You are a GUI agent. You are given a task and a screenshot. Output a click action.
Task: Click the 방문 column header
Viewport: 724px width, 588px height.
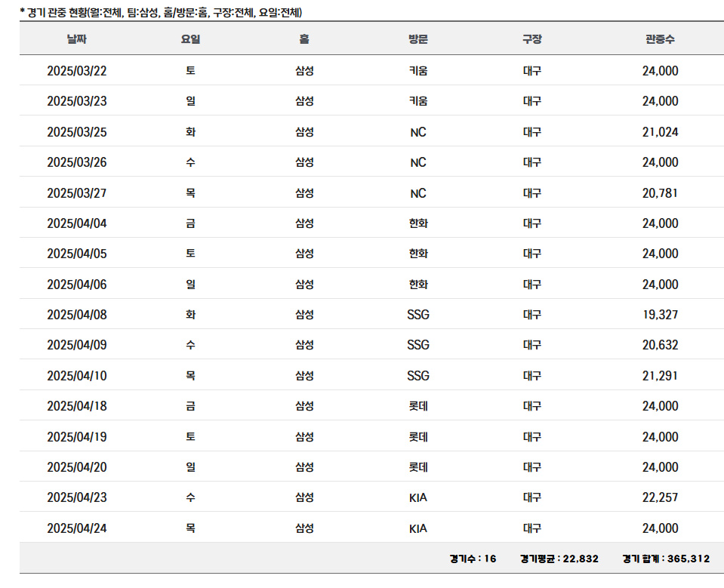(x=418, y=39)
